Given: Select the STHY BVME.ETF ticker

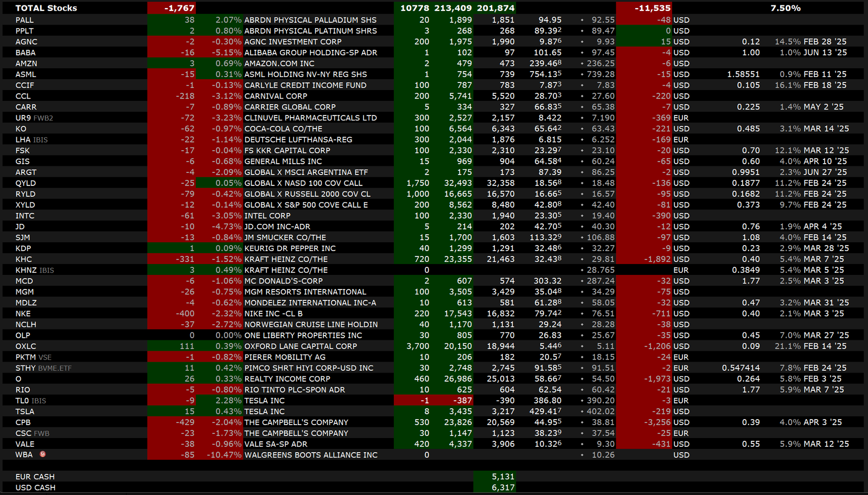Looking at the screenshot, I should (43, 368).
